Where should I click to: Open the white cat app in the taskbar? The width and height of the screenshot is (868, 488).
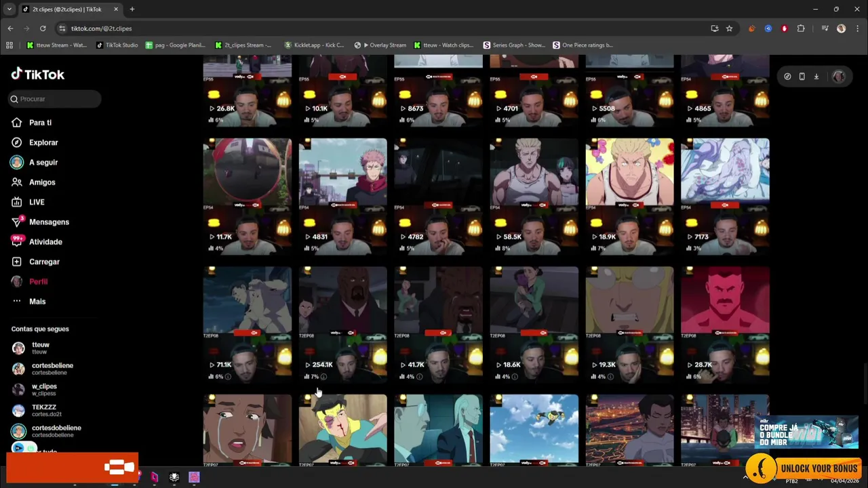coord(174,477)
